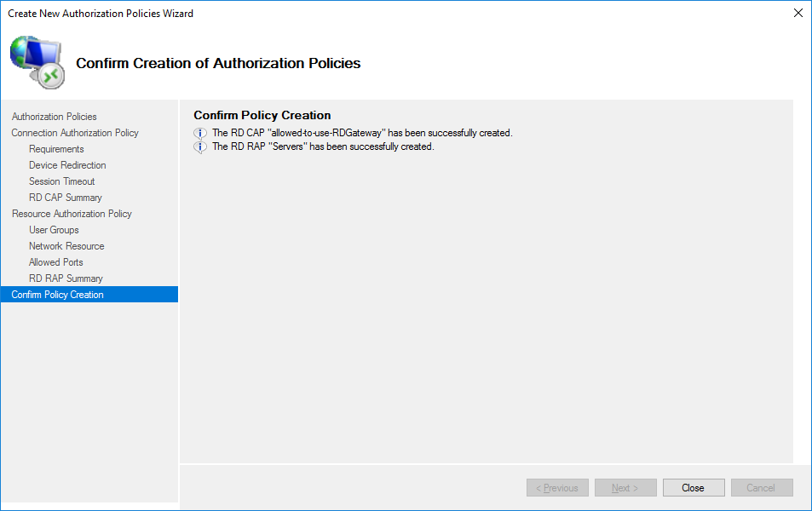Open the Session Timeout step
The image size is (812, 511).
coord(61,181)
